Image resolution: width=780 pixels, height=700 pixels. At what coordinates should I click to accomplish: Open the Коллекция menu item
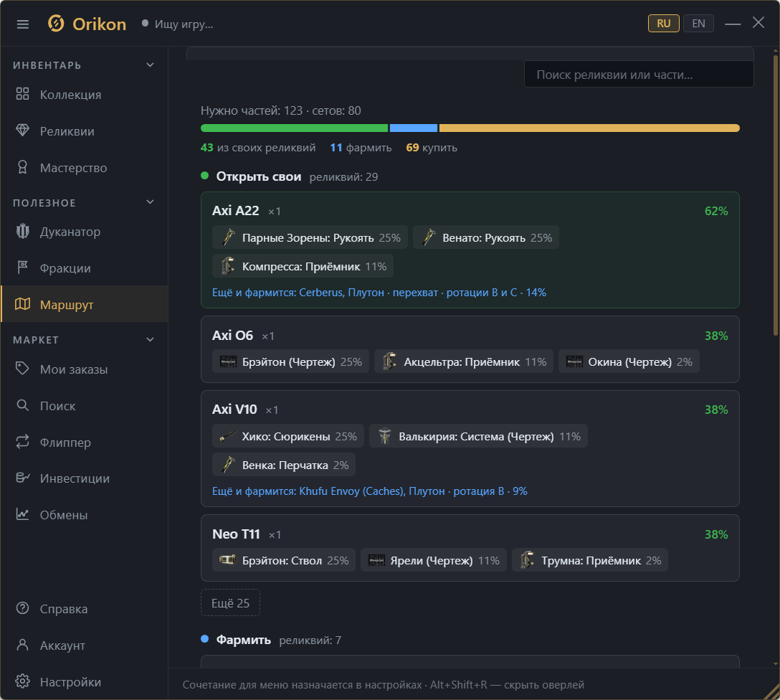[84, 95]
